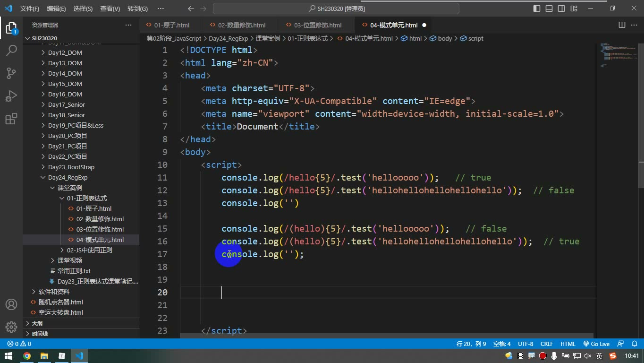Toggle bottom panel layout button
The image size is (644, 363).
coord(549,9)
